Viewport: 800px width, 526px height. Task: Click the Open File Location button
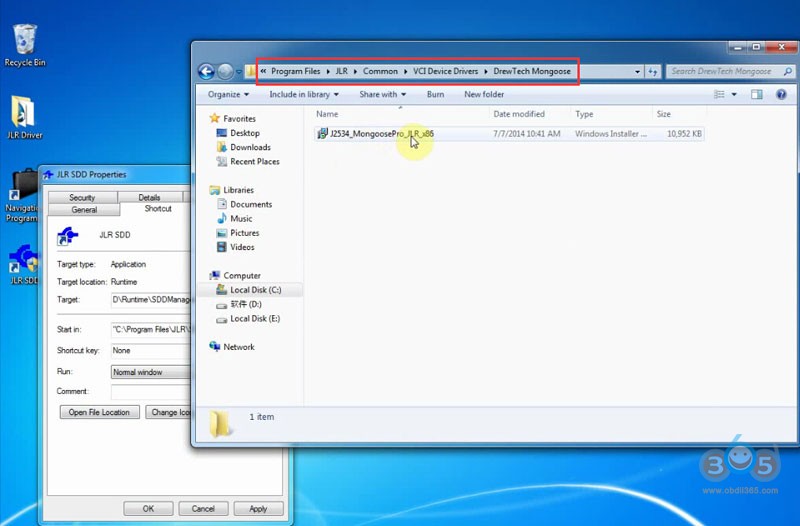click(99, 412)
